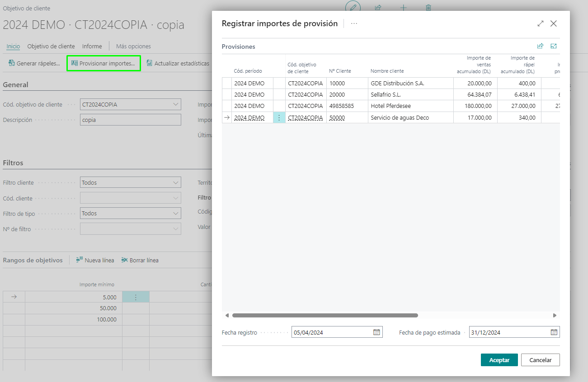The image size is (588, 382).
Task: Select the Hotel Pferdesee cell
Action: click(411, 106)
